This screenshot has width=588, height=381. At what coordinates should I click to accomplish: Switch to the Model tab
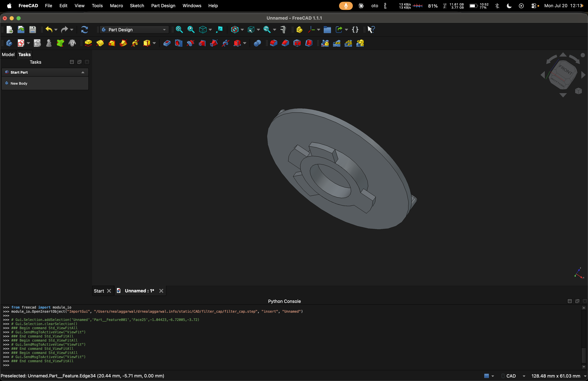pyautogui.click(x=8, y=54)
